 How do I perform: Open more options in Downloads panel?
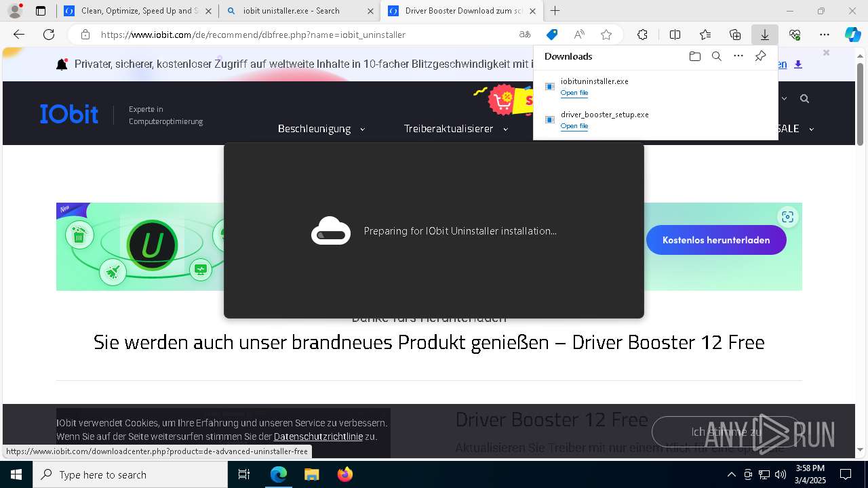click(x=738, y=56)
